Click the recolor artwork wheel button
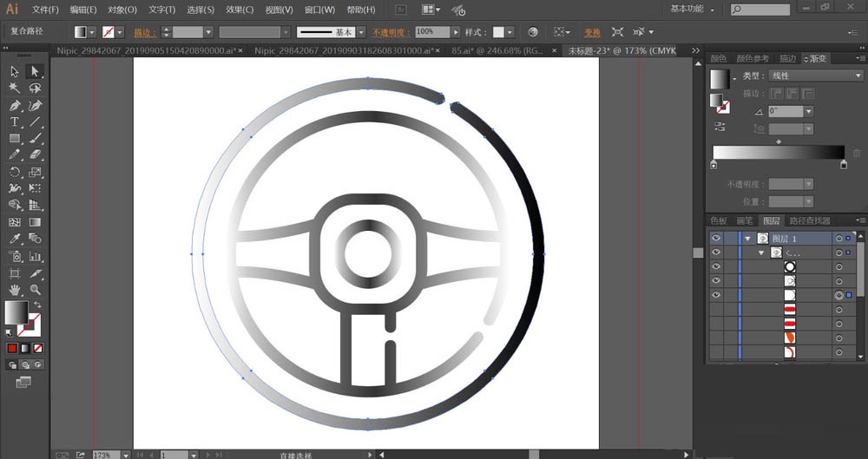The height and width of the screenshot is (459, 868). (x=533, y=32)
